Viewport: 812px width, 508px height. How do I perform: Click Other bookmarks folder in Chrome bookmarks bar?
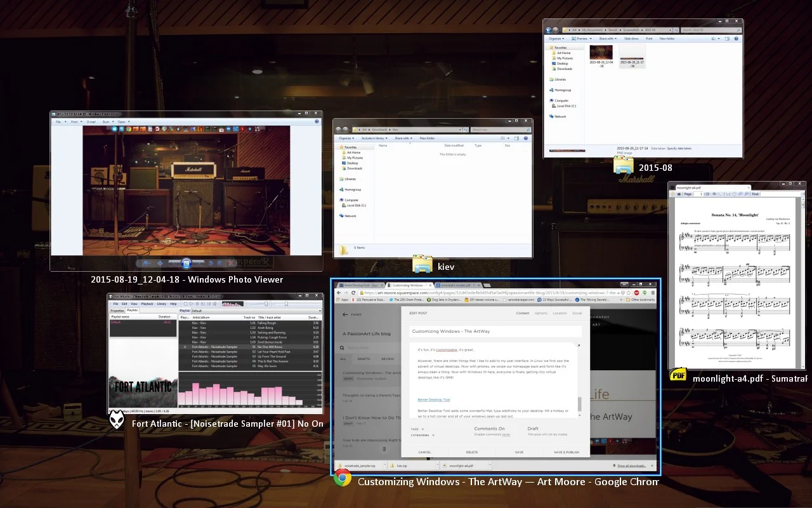pyautogui.click(x=640, y=299)
